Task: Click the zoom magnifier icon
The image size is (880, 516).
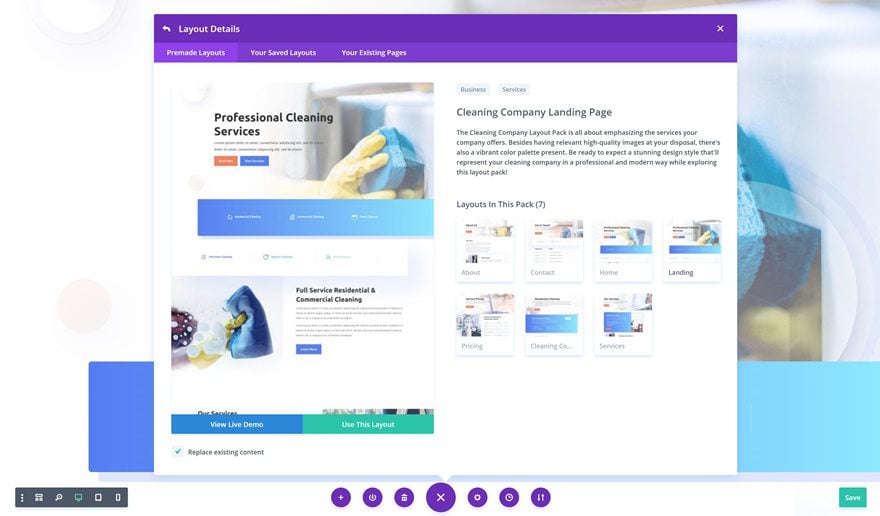Action: (59, 497)
